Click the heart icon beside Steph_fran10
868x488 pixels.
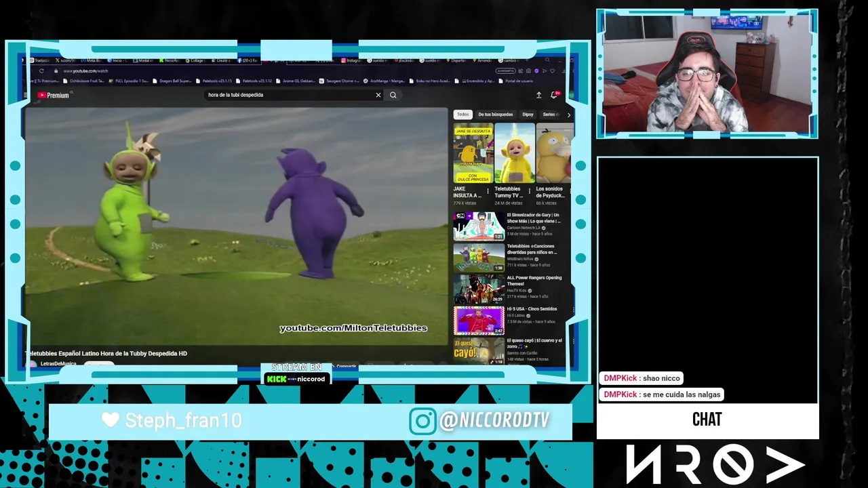coord(111,420)
